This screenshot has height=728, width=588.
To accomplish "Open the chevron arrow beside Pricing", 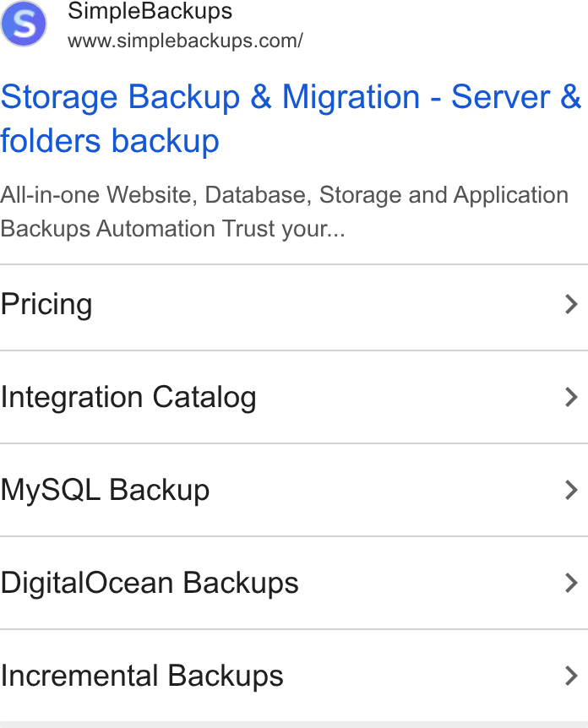I will coord(571,304).
